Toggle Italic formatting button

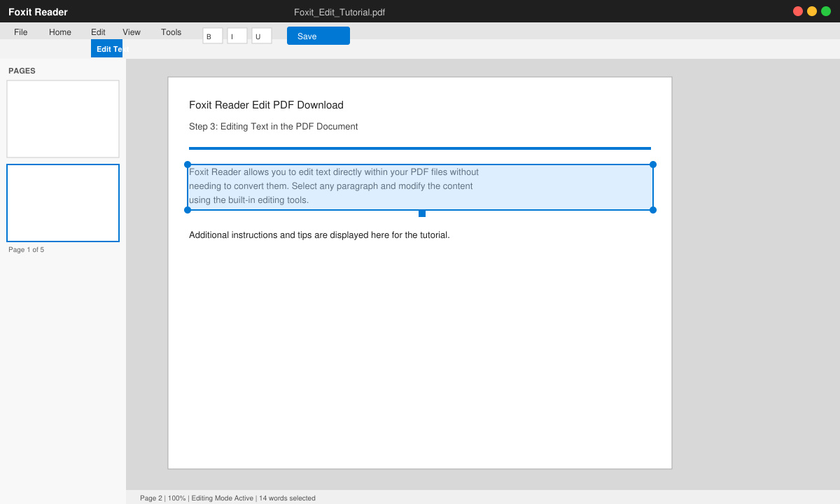coord(237,36)
